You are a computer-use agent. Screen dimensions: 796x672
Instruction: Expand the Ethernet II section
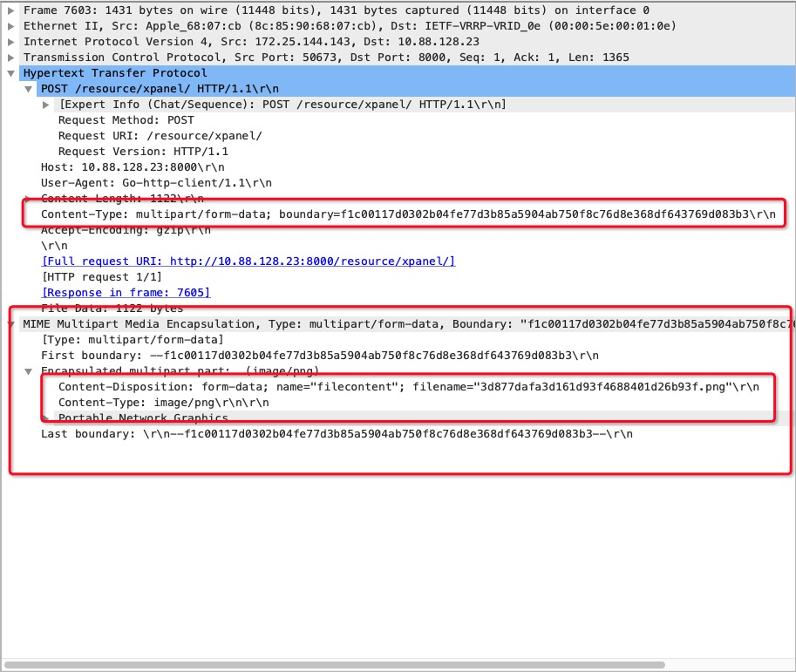(11, 25)
